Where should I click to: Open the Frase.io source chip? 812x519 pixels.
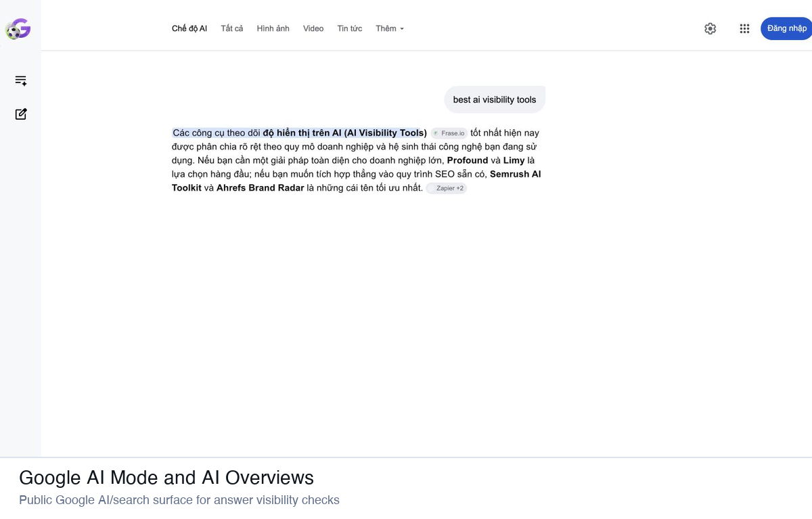pos(449,133)
